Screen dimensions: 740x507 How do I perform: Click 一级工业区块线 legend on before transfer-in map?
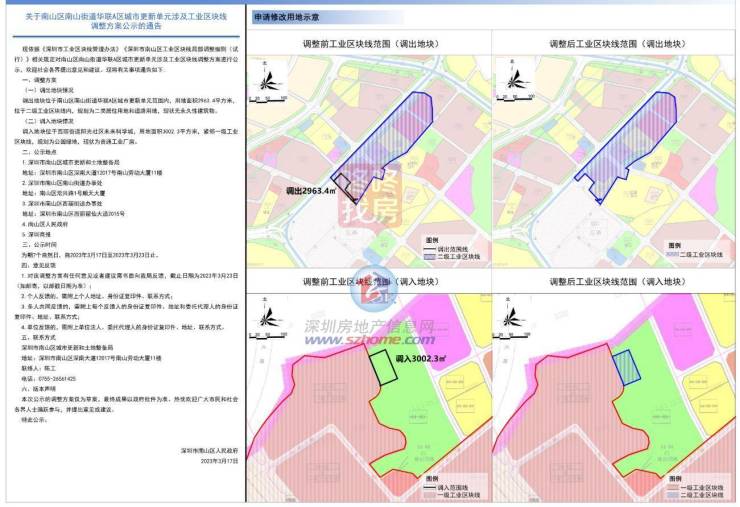tap(452, 495)
